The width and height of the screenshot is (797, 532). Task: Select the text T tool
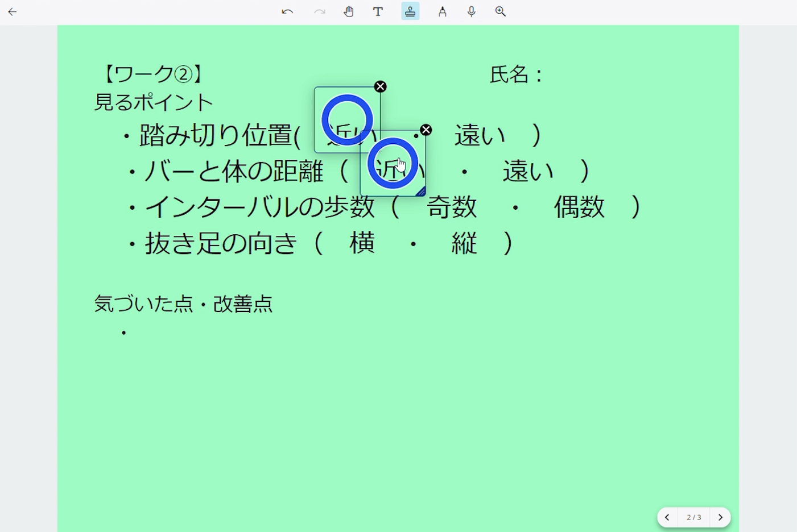coord(378,11)
